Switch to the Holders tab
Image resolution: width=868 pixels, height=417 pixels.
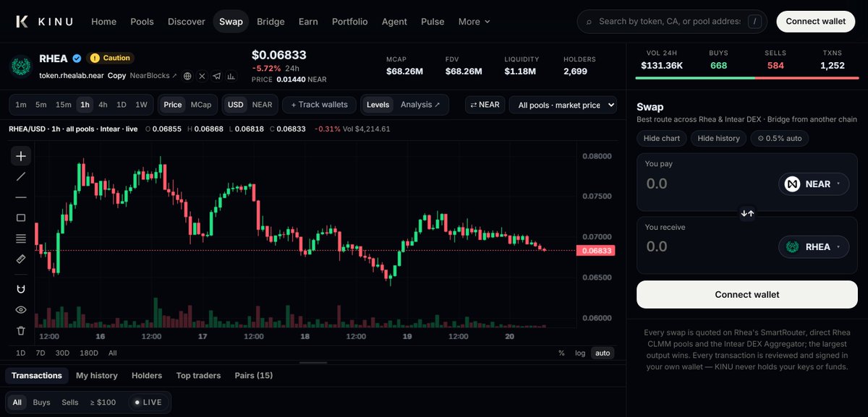pyautogui.click(x=147, y=375)
